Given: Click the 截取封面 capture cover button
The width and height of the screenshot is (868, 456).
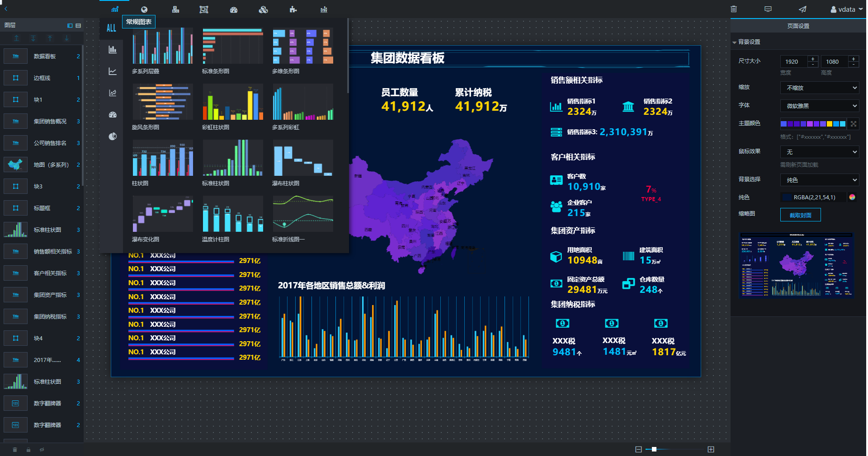Looking at the screenshot, I should [800, 215].
